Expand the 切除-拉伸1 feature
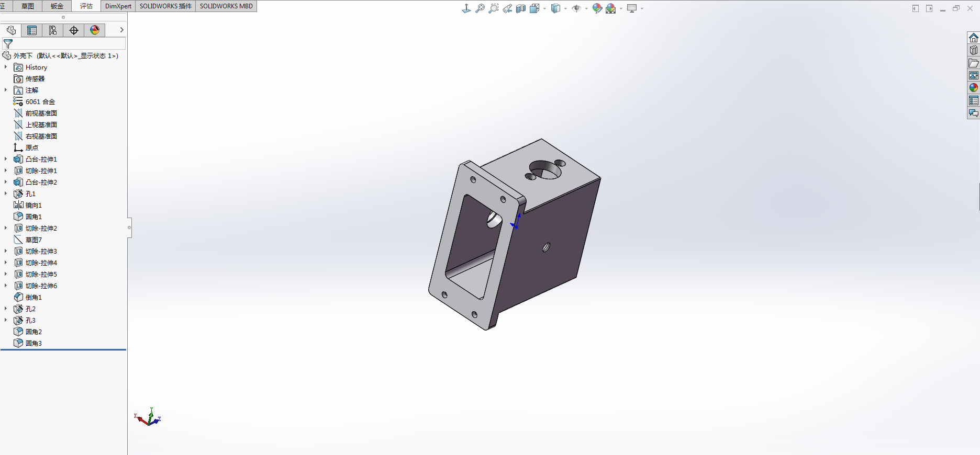980x455 pixels. (6, 170)
